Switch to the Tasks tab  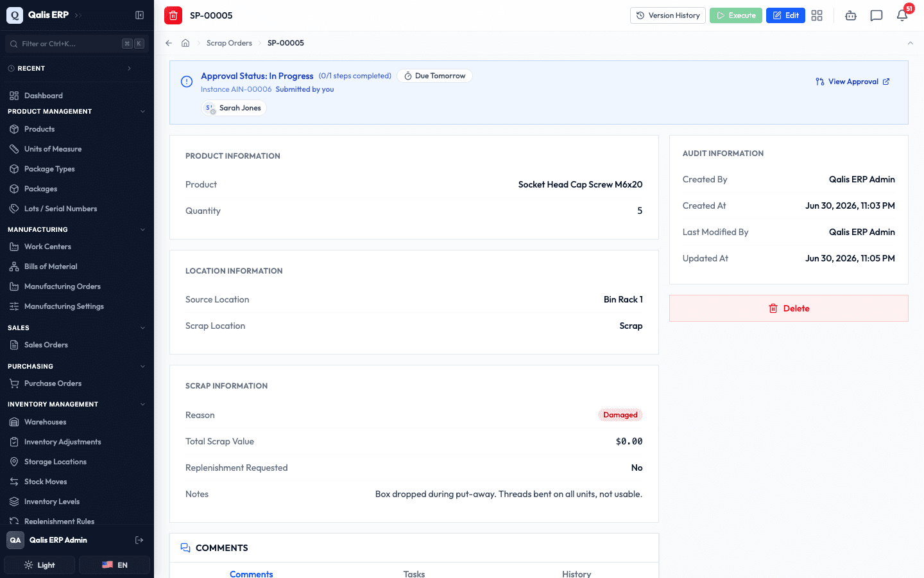tap(414, 574)
